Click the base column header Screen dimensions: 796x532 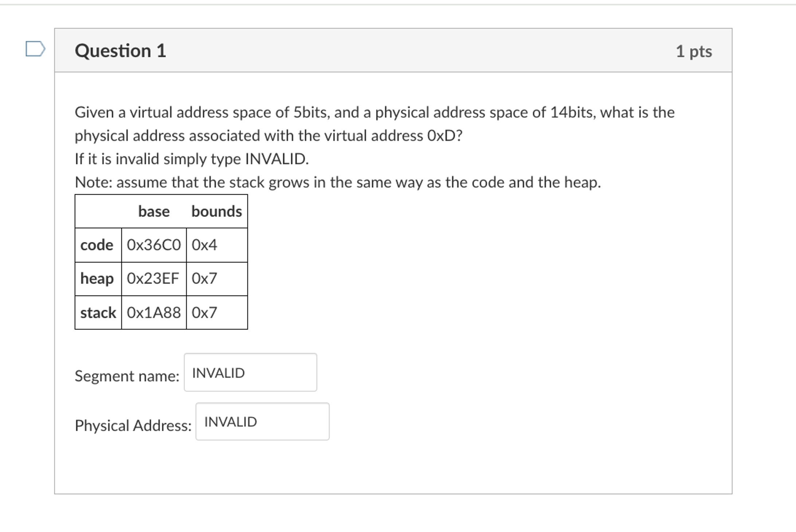[154, 211]
